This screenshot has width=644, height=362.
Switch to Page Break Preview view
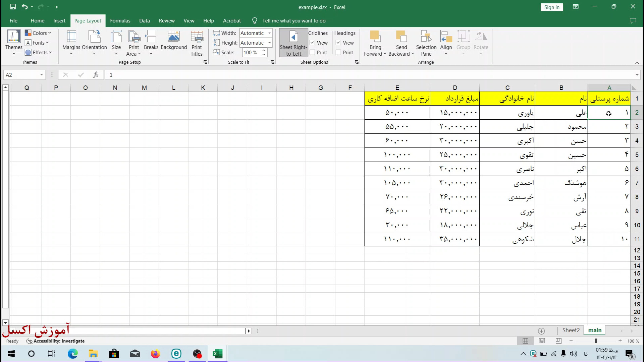coord(558,341)
